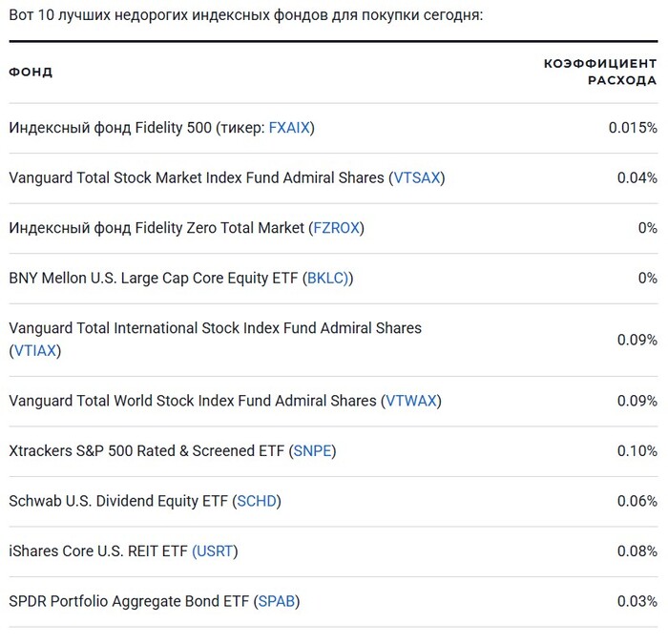Follow the SCHD ticker link
668x644 pixels.
click(x=258, y=501)
